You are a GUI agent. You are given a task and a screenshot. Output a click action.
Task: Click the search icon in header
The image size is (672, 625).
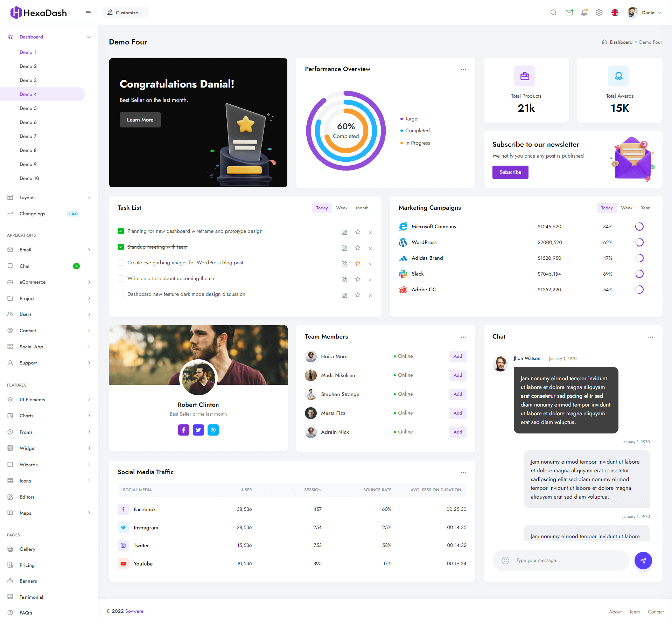coord(553,13)
